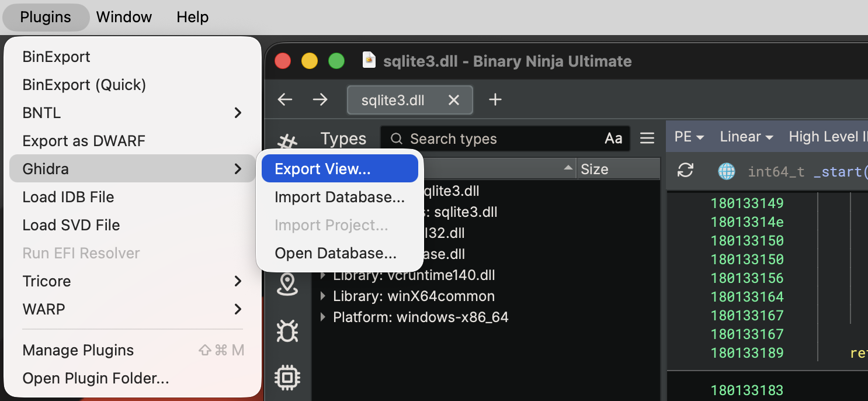This screenshot has height=401, width=868.
Task: Open the Linear view dropdown
Action: 746,136
